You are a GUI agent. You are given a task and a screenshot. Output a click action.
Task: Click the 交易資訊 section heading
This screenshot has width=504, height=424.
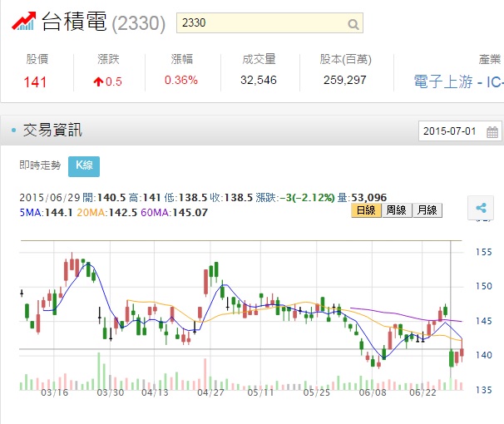(x=52, y=130)
